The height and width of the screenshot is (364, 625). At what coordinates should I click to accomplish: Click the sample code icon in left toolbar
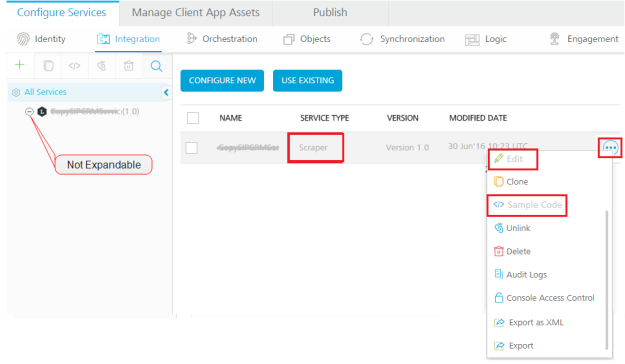tap(75, 66)
